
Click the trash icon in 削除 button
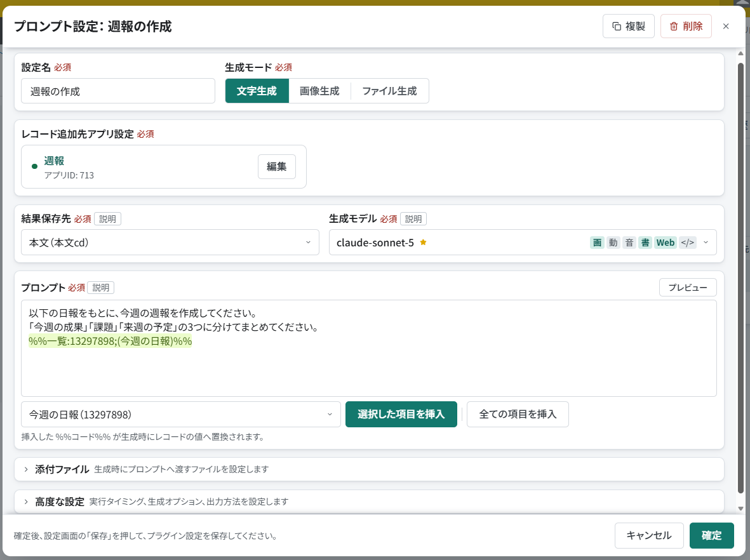[x=674, y=26]
